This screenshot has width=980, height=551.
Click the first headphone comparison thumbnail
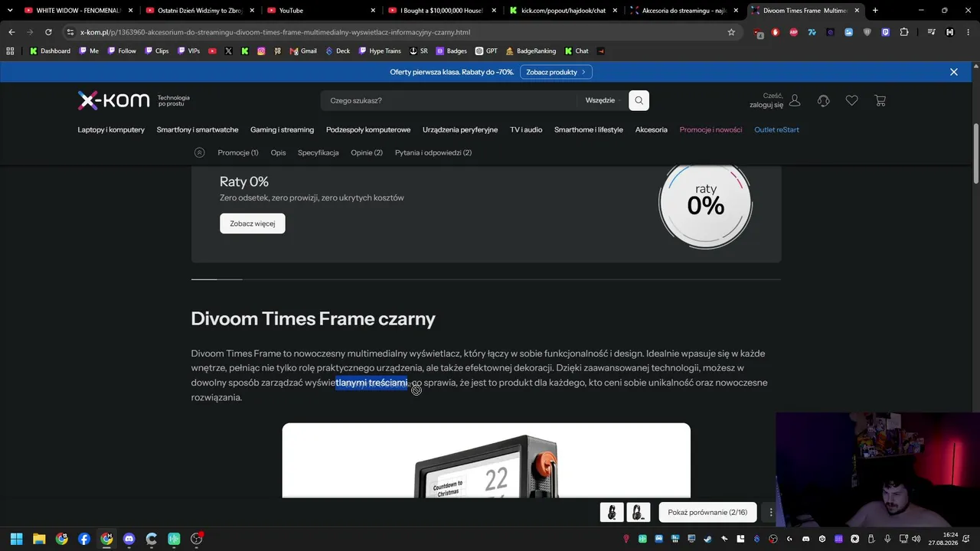612,512
